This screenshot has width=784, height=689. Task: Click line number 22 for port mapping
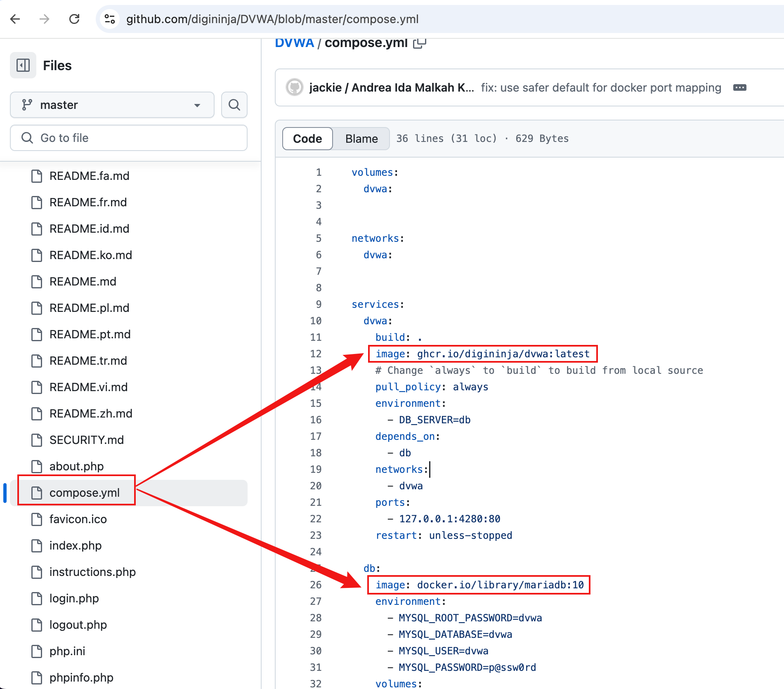316,519
